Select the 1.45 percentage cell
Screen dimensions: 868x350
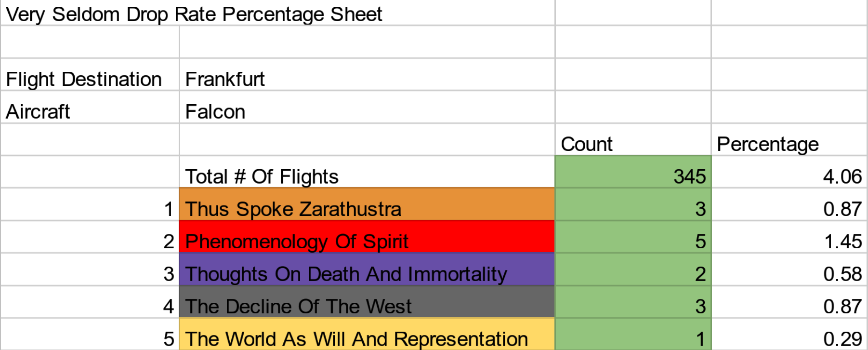pos(789,241)
